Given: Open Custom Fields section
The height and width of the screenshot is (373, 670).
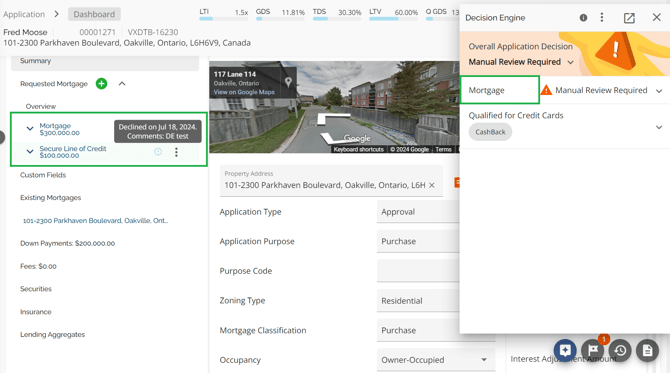Looking at the screenshot, I should click(43, 175).
